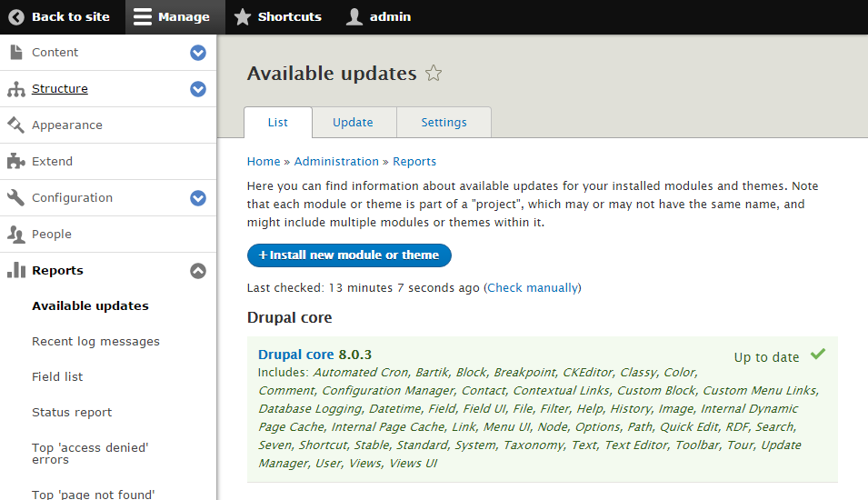Click the Reports bar chart icon
The image size is (868, 500).
[x=16, y=270]
